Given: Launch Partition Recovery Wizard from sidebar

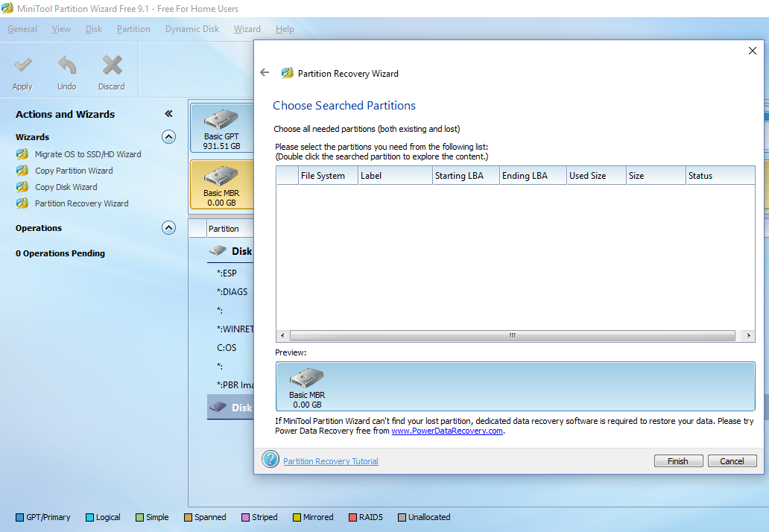Looking at the screenshot, I should (82, 203).
